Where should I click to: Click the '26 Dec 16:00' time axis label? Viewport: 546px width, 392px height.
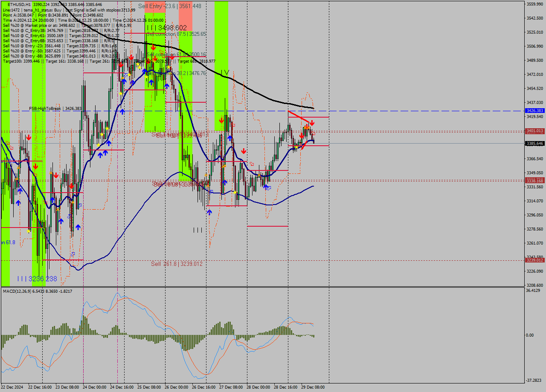(203, 387)
